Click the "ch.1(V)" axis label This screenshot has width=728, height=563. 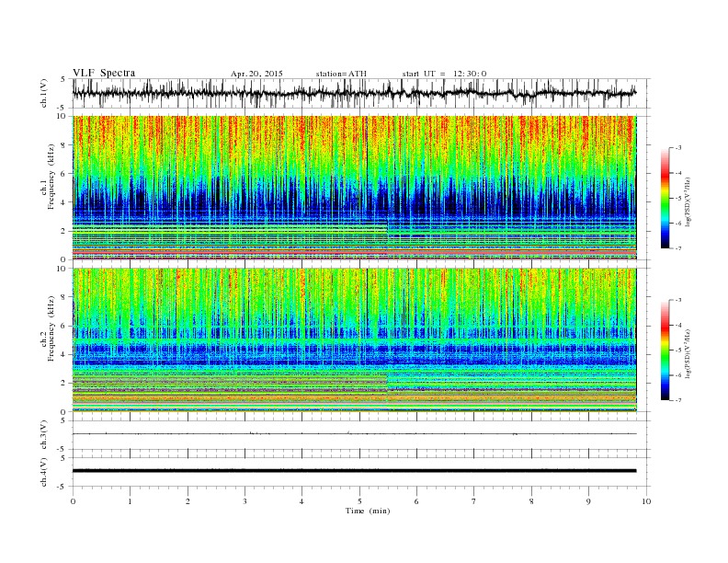pyautogui.click(x=44, y=93)
